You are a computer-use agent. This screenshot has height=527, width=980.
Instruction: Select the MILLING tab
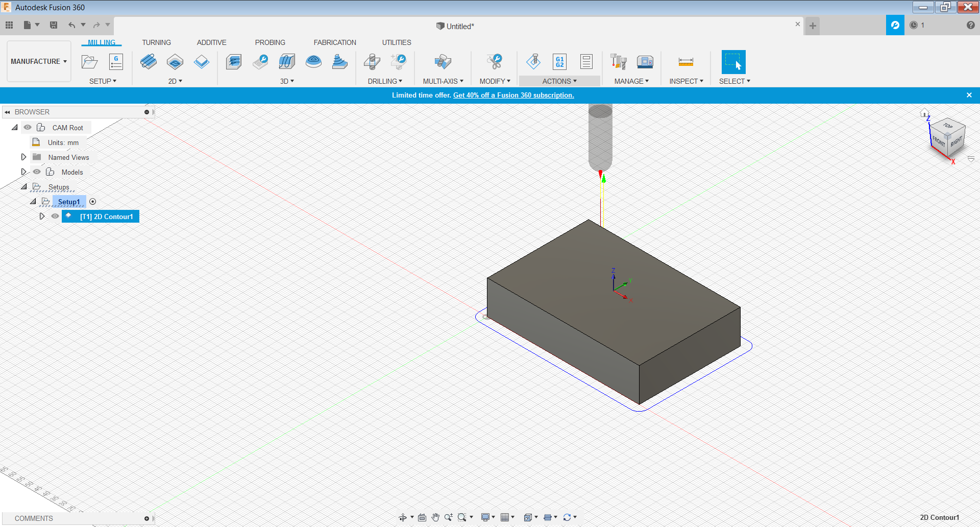tap(102, 42)
